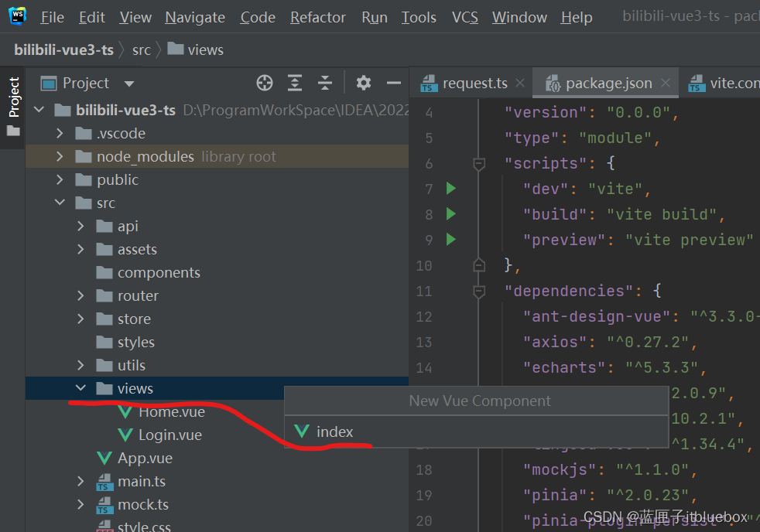Click the App.vue file icon
Image resolution: width=760 pixels, height=532 pixels.
pos(104,458)
